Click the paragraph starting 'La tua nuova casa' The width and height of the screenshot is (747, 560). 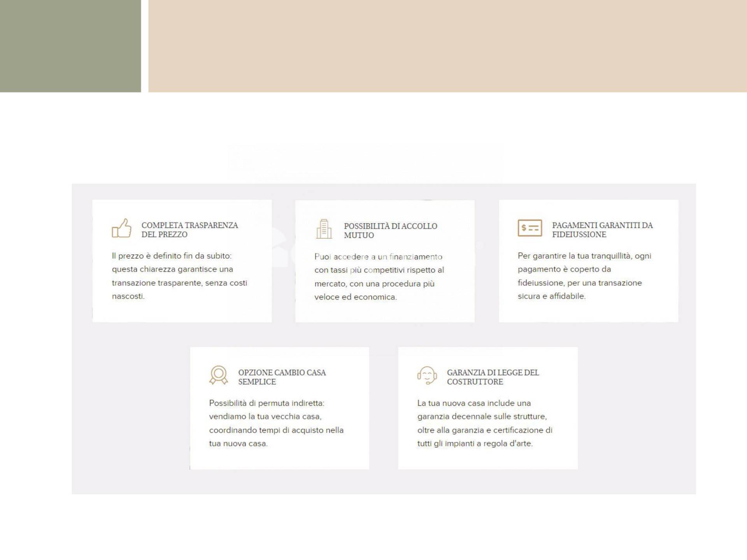484,423
